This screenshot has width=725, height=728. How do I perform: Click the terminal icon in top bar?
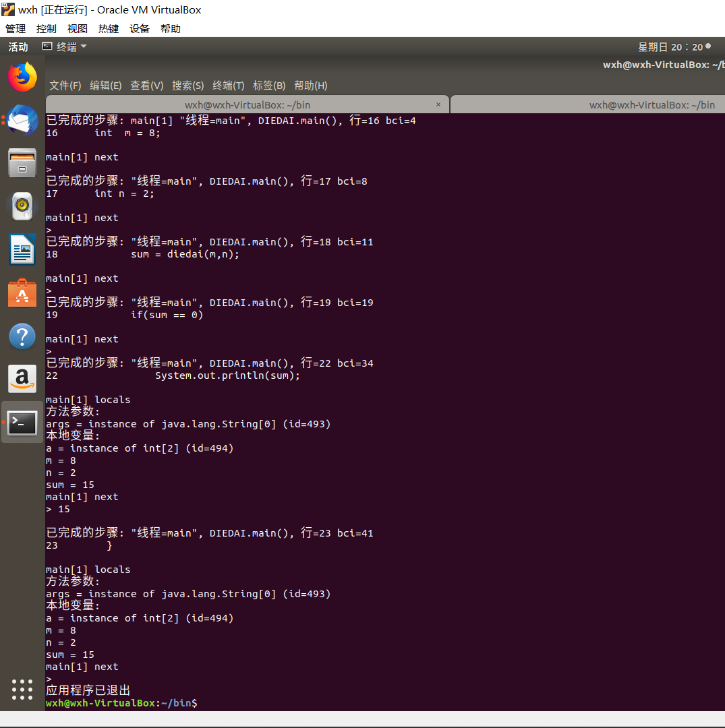pyautogui.click(x=47, y=46)
